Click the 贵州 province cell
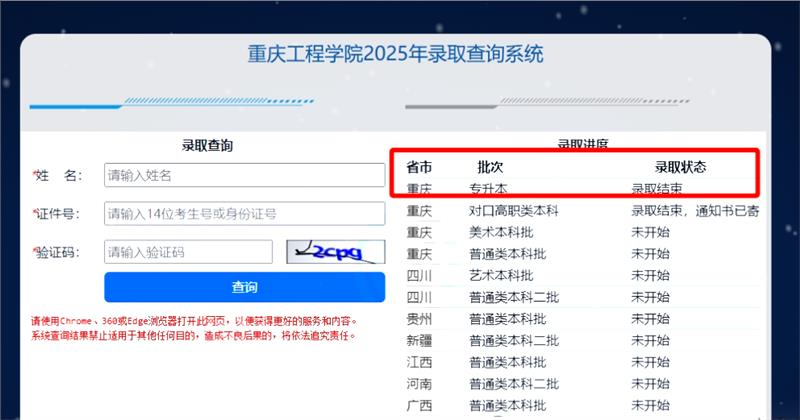 419,319
